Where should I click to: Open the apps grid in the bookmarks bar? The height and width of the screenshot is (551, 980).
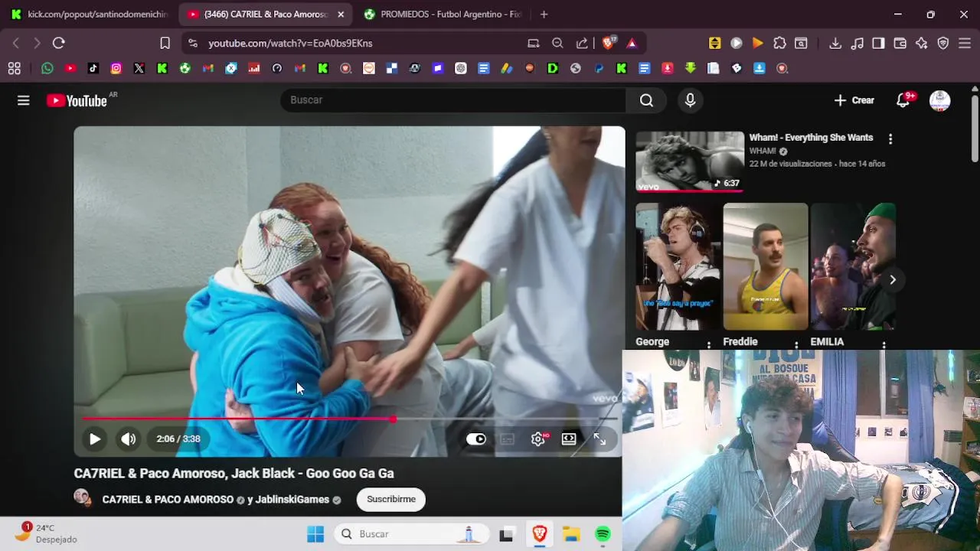pos(14,68)
